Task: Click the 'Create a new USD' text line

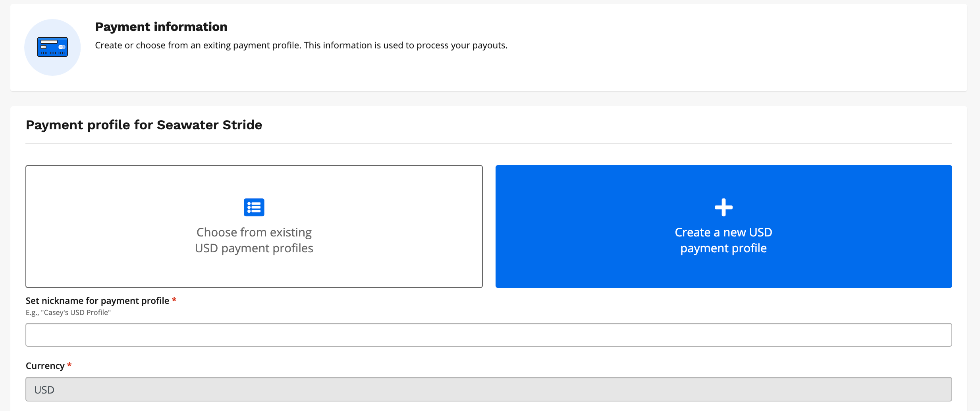Action: (x=723, y=232)
